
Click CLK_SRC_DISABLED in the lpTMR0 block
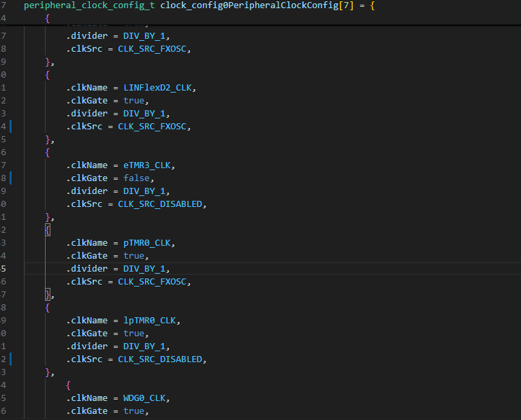(x=161, y=359)
